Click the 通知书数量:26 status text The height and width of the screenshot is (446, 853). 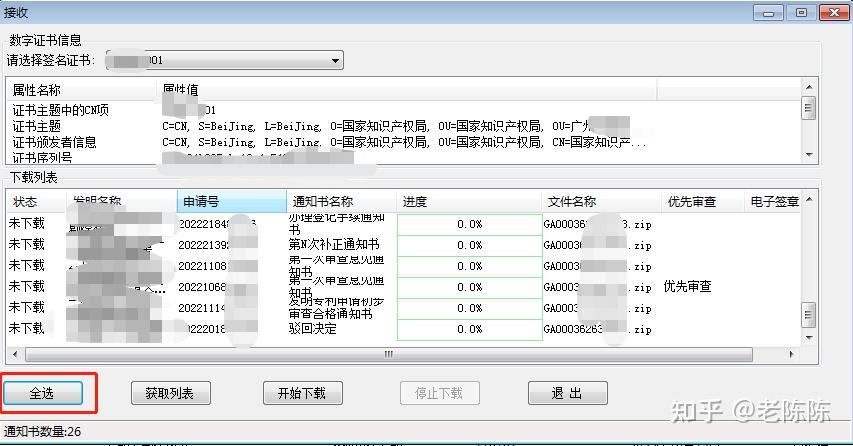coord(43,432)
